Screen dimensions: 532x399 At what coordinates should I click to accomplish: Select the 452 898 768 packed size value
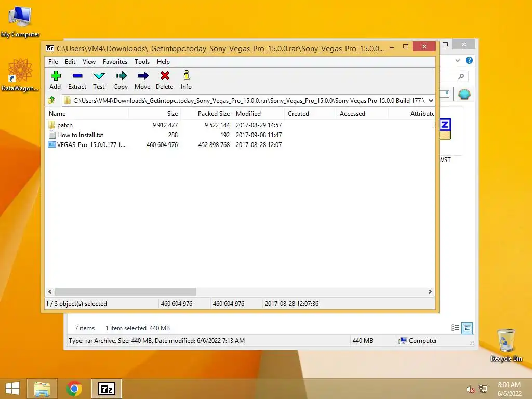tap(214, 144)
